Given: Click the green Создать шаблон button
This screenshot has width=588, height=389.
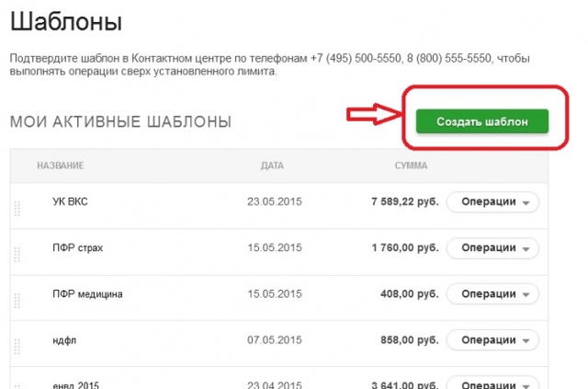Looking at the screenshot, I should tap(481, 121).
